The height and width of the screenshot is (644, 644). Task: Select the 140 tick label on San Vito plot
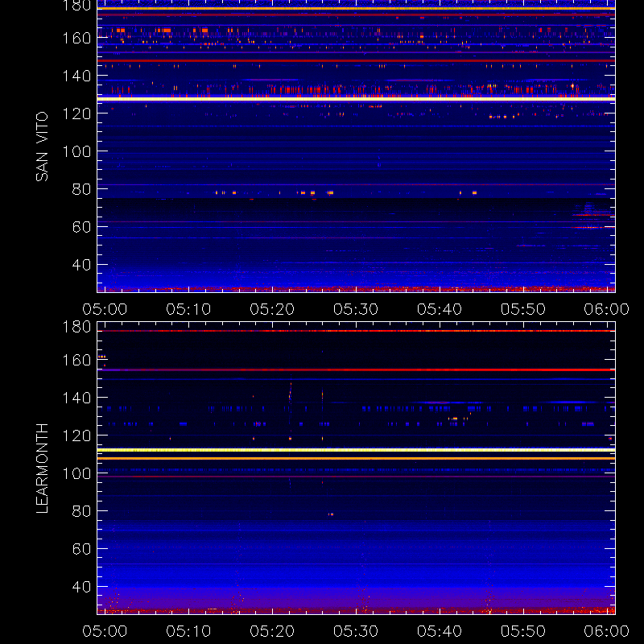[x=76, y=76]
